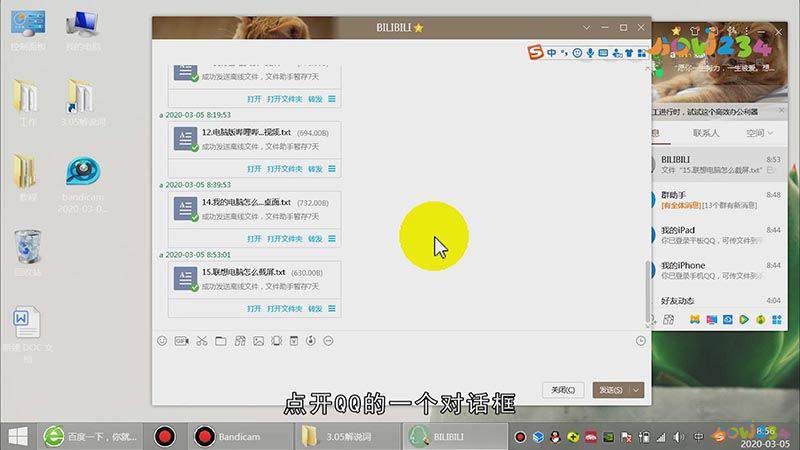Expand the 空间 tab dropdown in QQ panel
The height and width of the screenshot is (450, 800).
[x=770, y=133]
